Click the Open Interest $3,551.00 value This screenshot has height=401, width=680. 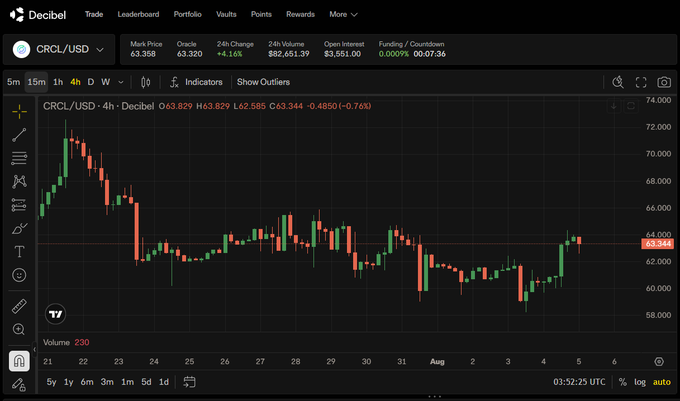point(342,54)
